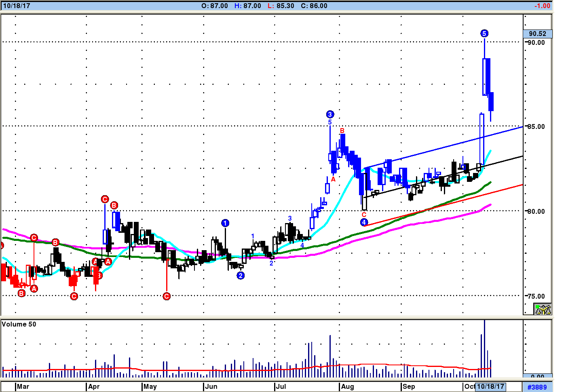Click the Volume 50 panel label
The height and width of the screenshot is (392, 566).
(19, 324)
